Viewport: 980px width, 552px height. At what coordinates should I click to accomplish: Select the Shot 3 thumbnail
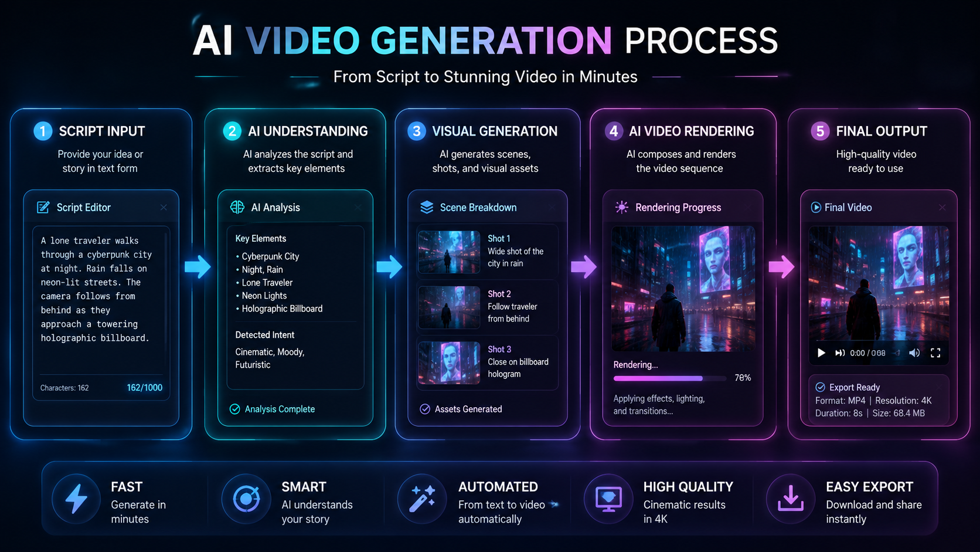point(450,363)
